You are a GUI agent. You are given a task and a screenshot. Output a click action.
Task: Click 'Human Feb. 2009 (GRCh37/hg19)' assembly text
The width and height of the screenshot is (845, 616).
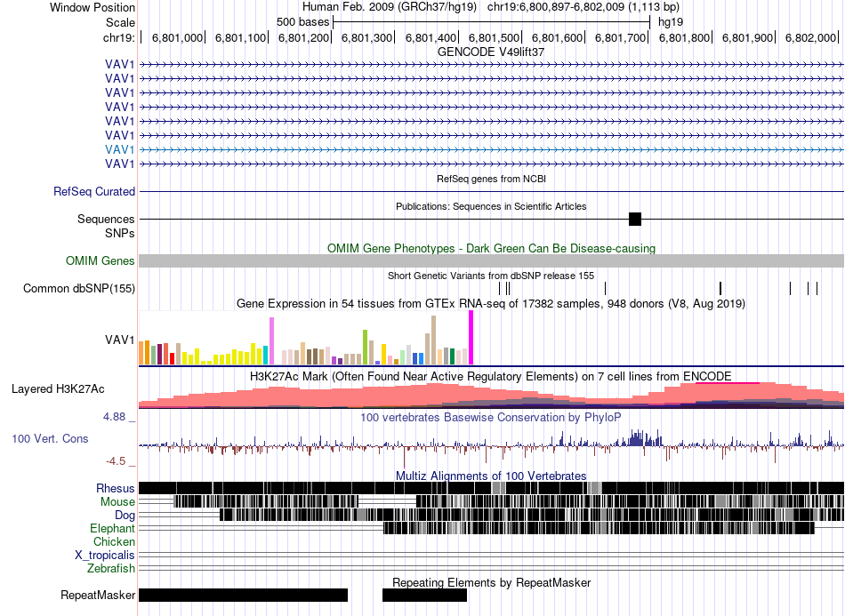point(390,7)
